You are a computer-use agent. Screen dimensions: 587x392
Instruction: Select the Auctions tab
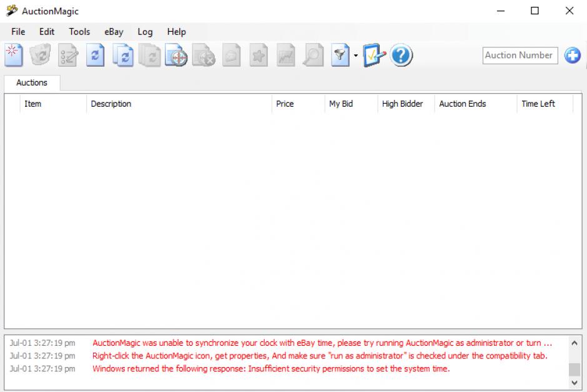point(32,82)
